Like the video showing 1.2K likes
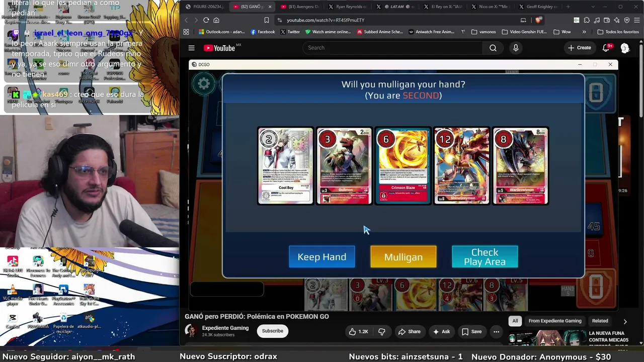The height and width of the screenshot is (362, 644). [x=359, y=331]
